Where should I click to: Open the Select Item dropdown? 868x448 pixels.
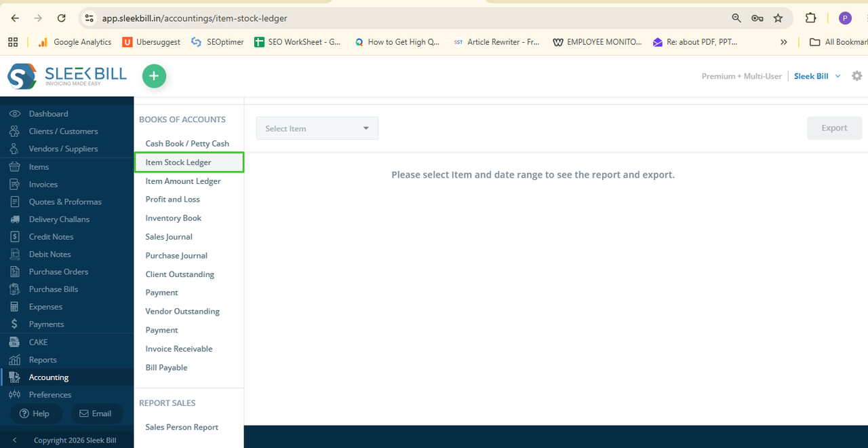(317, 128)
